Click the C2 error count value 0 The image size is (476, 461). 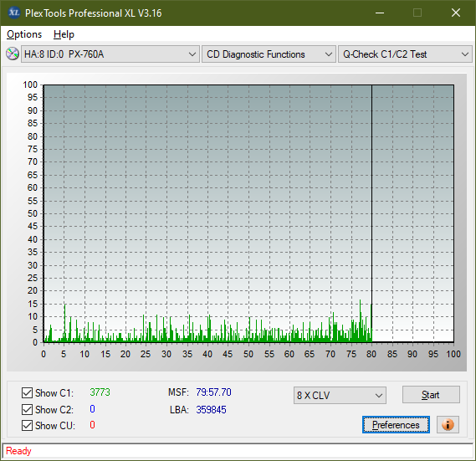(x=93, y=409)
